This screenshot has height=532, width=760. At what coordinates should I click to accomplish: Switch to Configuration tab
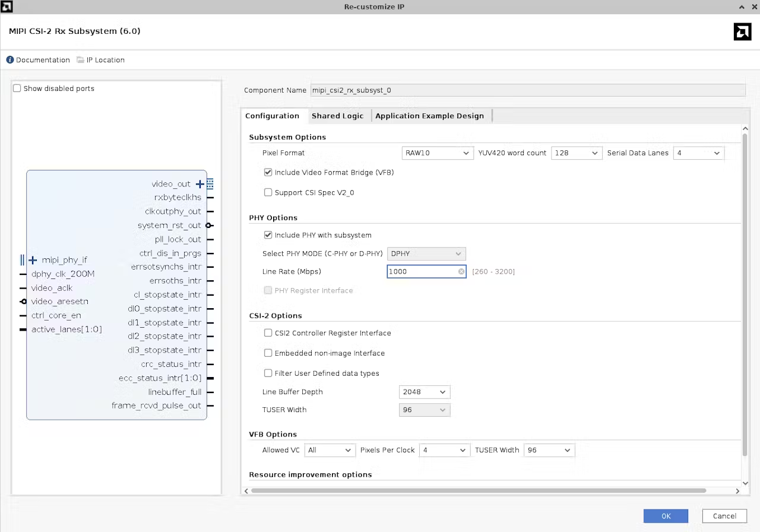272,116
